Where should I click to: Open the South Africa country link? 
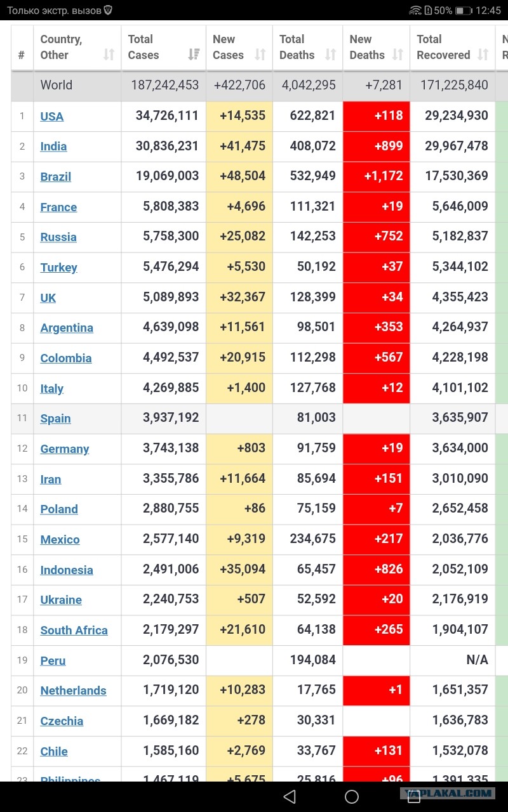point(74,631)
